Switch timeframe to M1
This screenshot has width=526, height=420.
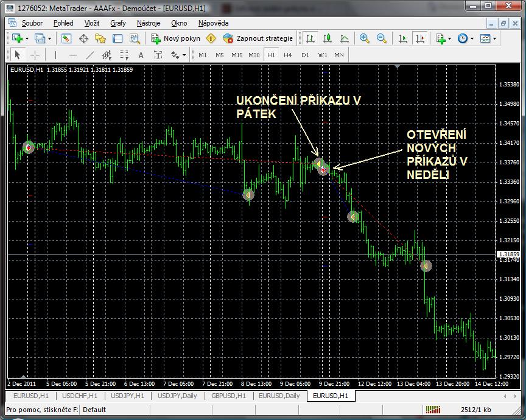pos(203,55)
